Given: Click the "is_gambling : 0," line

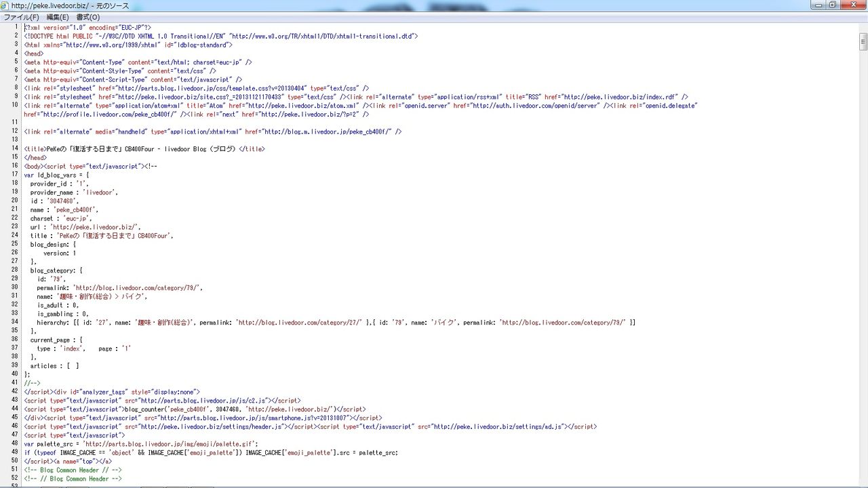Looking at the screenshot, I should [63, 314].
